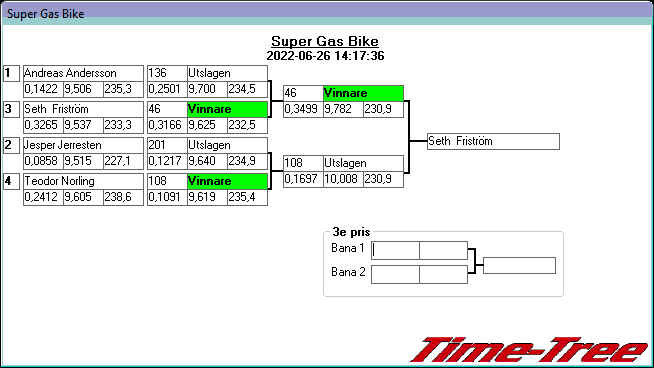Click seed number 1 box

click(x=11, y=73)
